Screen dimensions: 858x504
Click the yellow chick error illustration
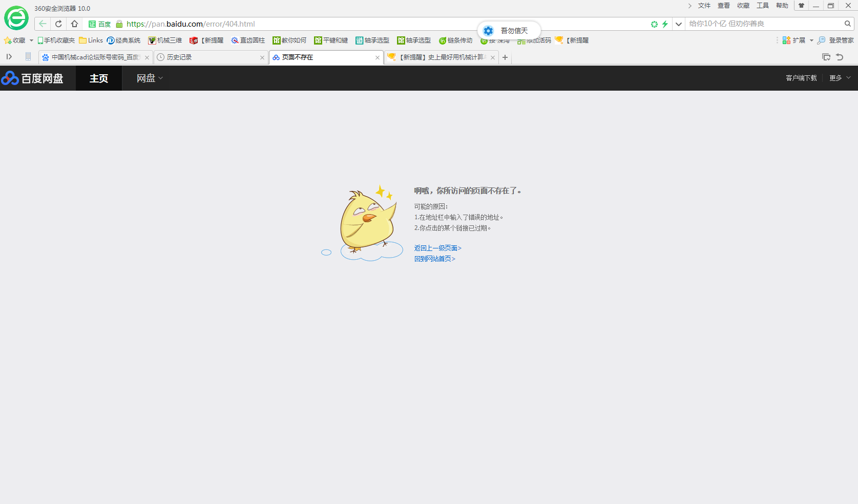pyautogui.click(x=363, y=223)
